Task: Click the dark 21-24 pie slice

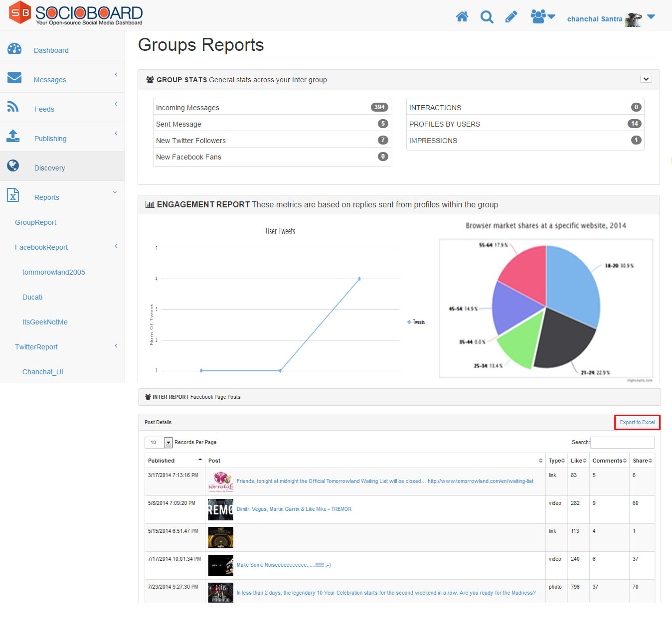Action: coord(566,339)
